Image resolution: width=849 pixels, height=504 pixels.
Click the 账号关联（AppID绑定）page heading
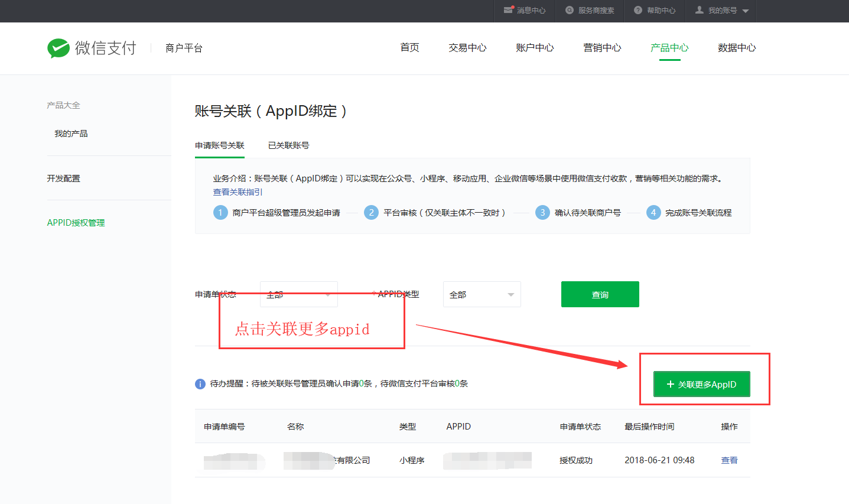(x=271, y=111)
